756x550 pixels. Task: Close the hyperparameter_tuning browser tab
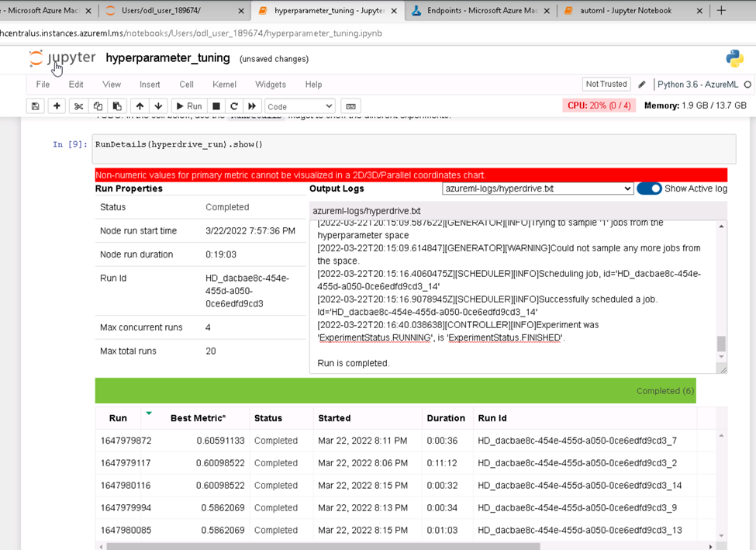tap(394, 11)
